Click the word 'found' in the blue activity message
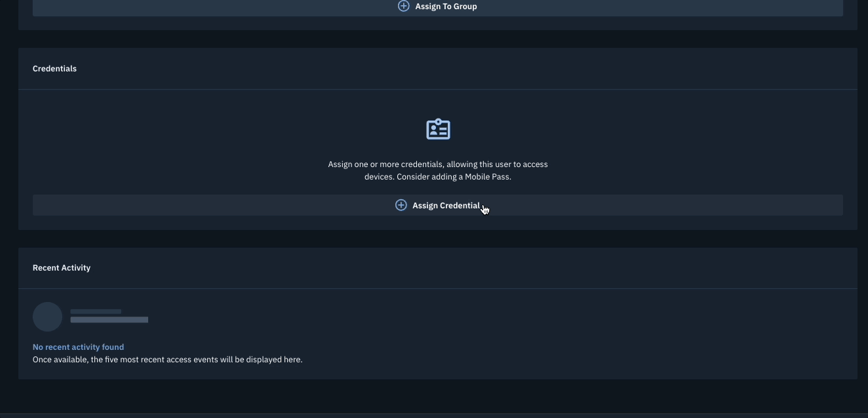 click(x=112, y=347)
